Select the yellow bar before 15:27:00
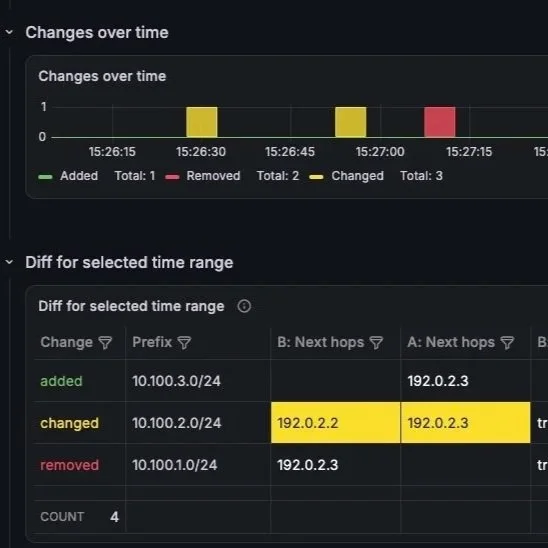Image resolution: width=548 pixels, height=548 pixels. pos(351,122)
